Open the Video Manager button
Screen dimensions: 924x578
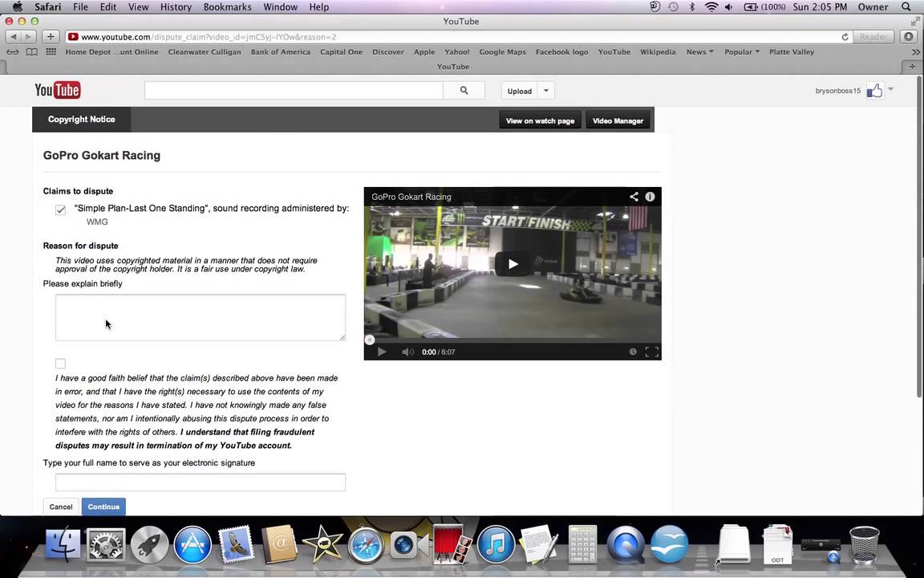click(618, 120)
